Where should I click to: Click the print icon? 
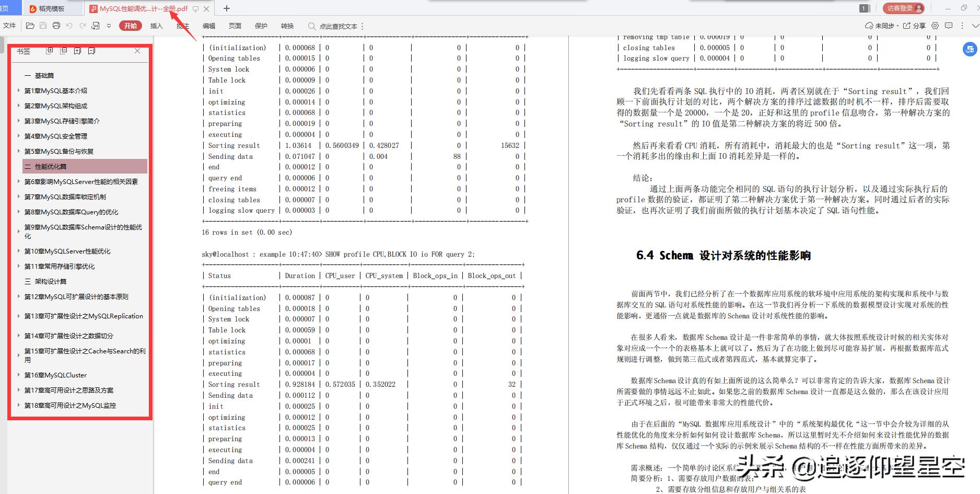pos(56,26)
